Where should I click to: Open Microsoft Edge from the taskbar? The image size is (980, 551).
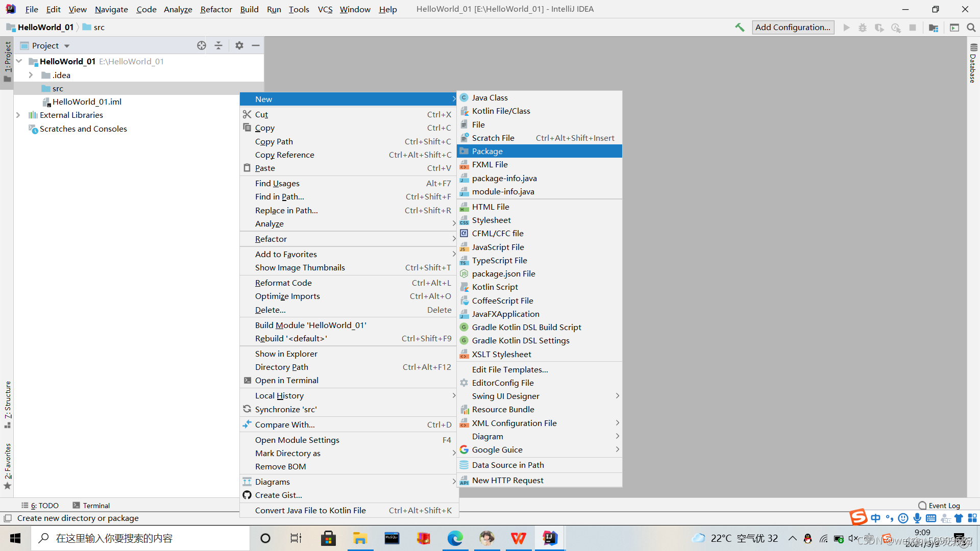[x=455, y=538]
